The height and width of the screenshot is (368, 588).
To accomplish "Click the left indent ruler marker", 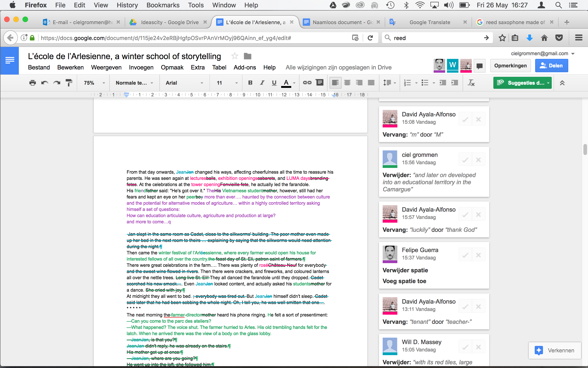I will pyautogui.click(x=126, y=95).
